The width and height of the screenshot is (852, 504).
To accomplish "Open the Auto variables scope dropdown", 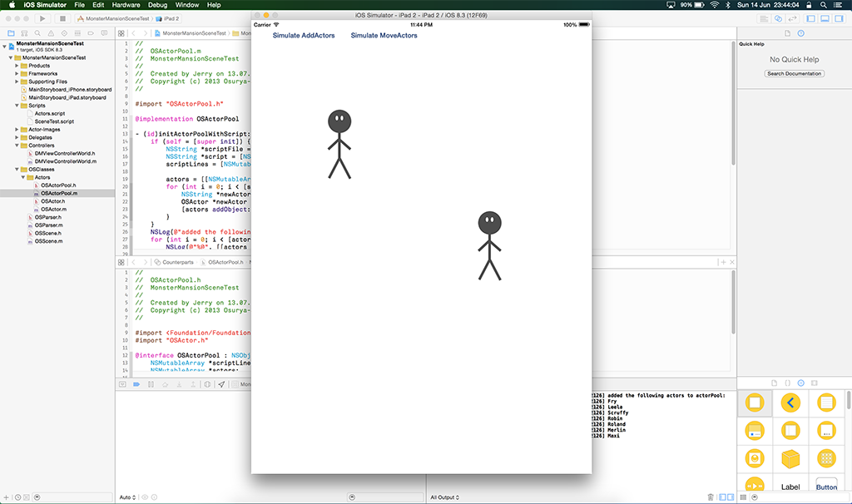I will coord(127,497).
